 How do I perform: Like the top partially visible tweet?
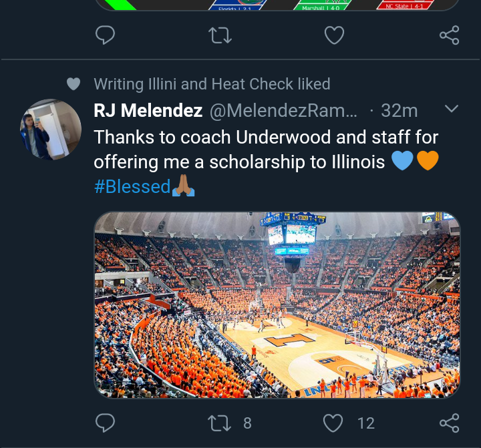[333, 35]
